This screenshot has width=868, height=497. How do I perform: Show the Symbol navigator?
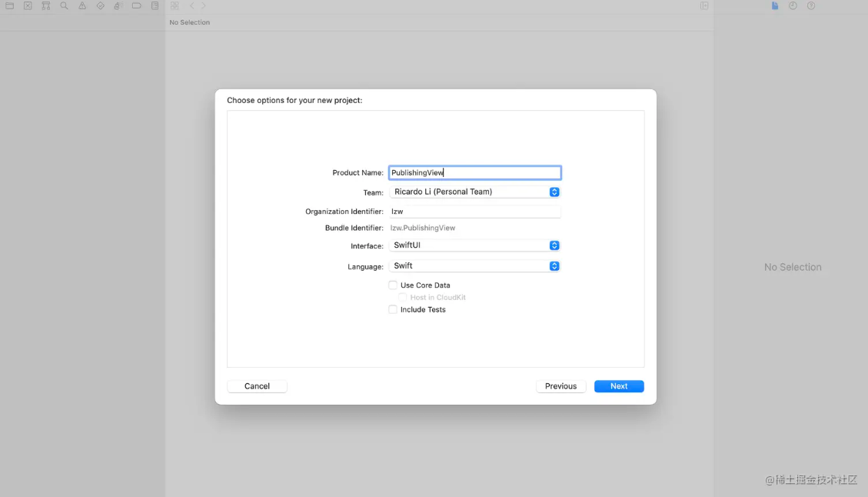tap(46, 6)
